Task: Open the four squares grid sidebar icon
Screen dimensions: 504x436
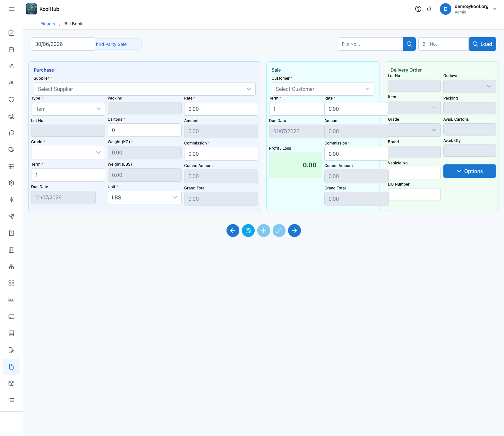Action: (x=12, y=283)
